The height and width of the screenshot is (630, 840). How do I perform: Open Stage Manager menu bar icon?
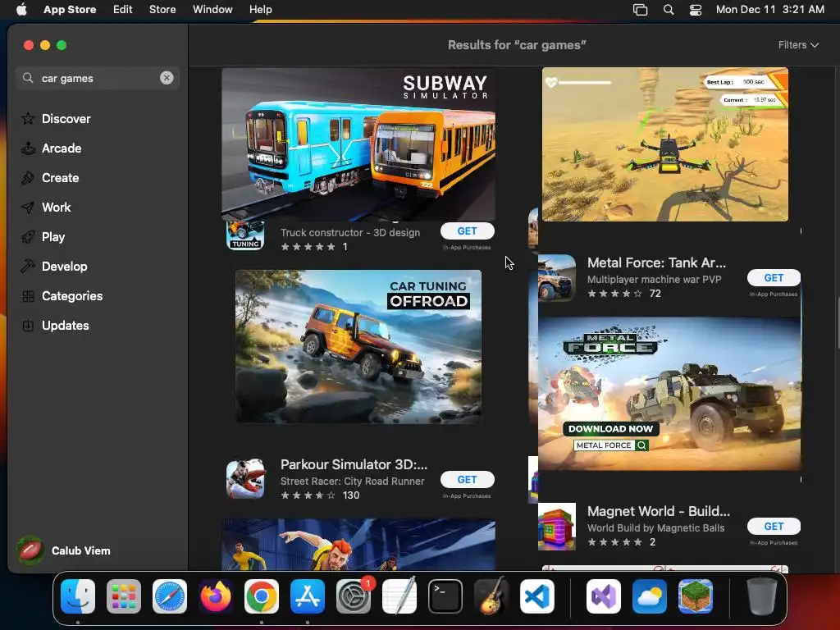click(x=640, y=9)
